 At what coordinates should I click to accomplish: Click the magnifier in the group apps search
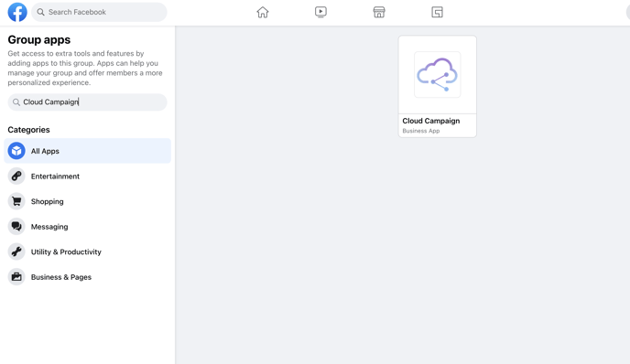(16, 102)
